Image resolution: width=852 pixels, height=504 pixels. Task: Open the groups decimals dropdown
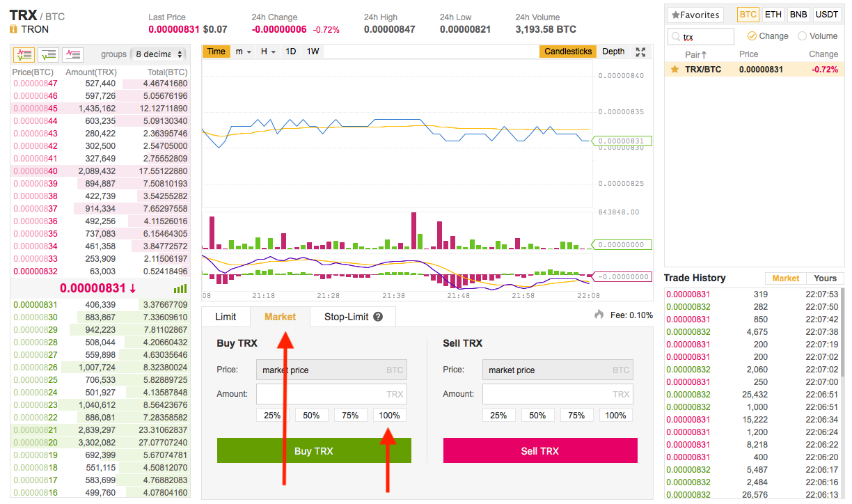tap(160, 54)
